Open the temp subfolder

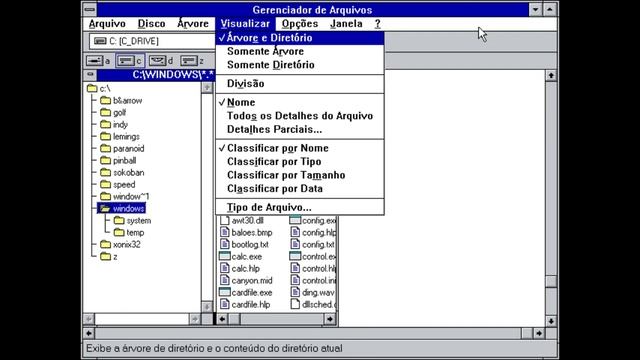129,233
